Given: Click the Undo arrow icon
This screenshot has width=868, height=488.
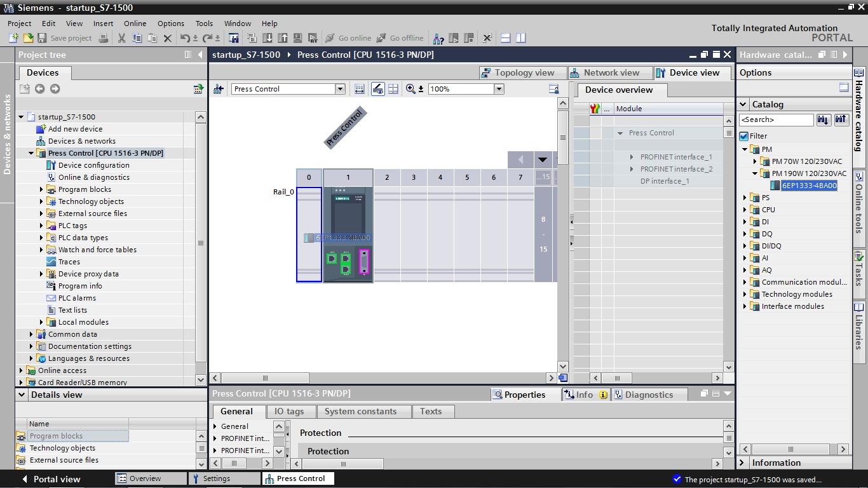Looking at the screenshot, I should coord(185,38).
